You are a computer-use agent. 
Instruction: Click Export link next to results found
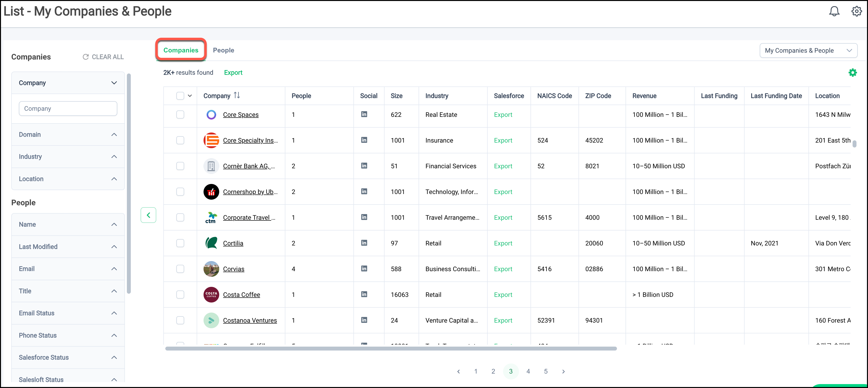[x=233, y=73]
